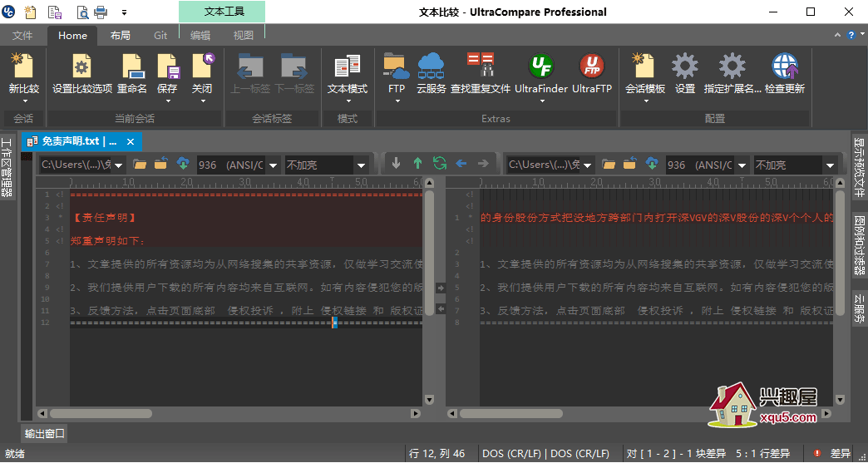Expand left pane file path dropdown
868x463 pixels.
click(120, 165)
